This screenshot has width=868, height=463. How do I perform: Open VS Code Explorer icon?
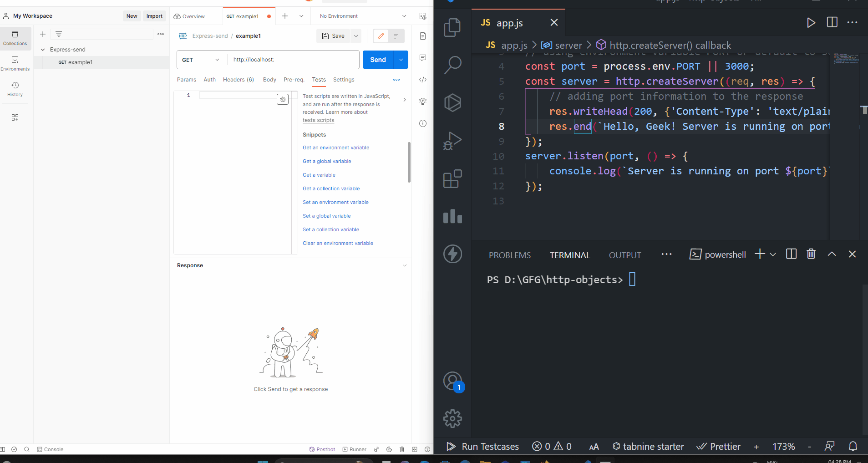tap(452, 27)
